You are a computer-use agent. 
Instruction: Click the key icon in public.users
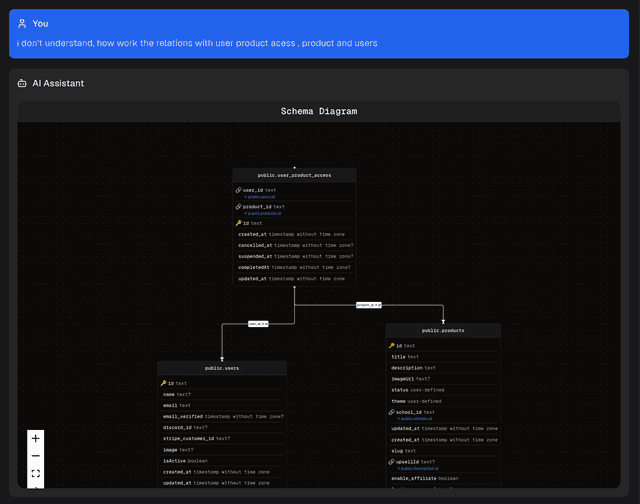[163, 383]
